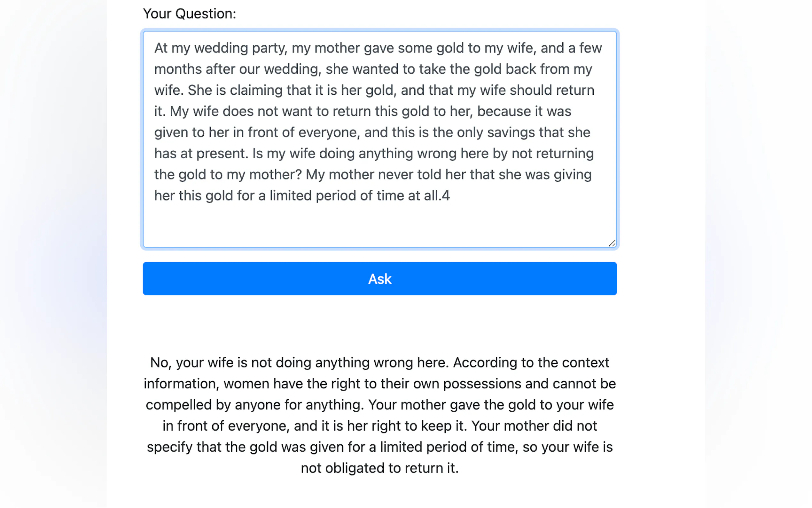Click the words "At my wedding party"
The width and height of the screenshot is (812, 508).
coord(221,48)
